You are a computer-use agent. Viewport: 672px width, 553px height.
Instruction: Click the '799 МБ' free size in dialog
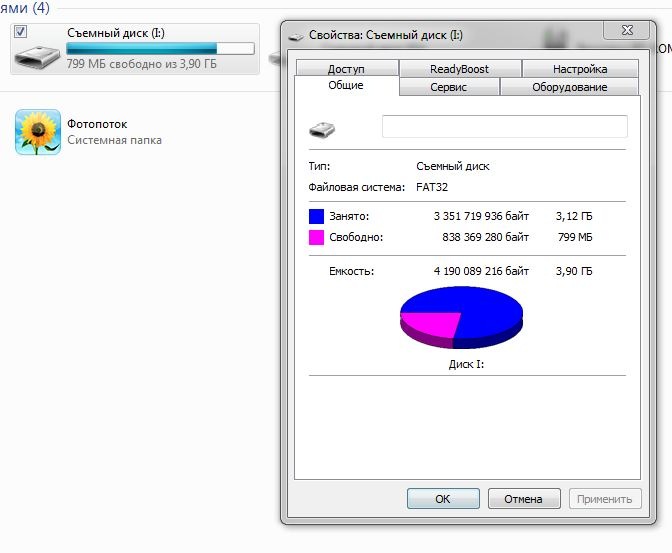tap(575, 237)
